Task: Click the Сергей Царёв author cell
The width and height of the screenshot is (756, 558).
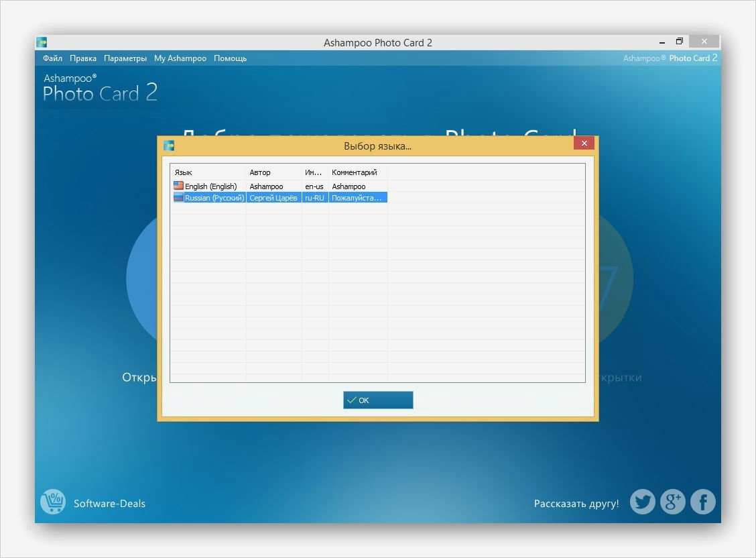Action: [273, 198]
